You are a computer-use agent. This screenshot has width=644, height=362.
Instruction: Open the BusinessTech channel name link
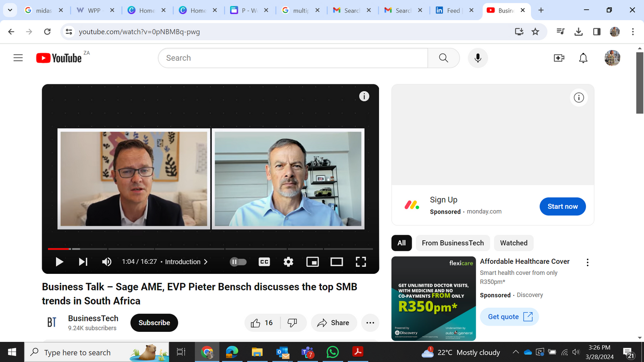[93, 318]
